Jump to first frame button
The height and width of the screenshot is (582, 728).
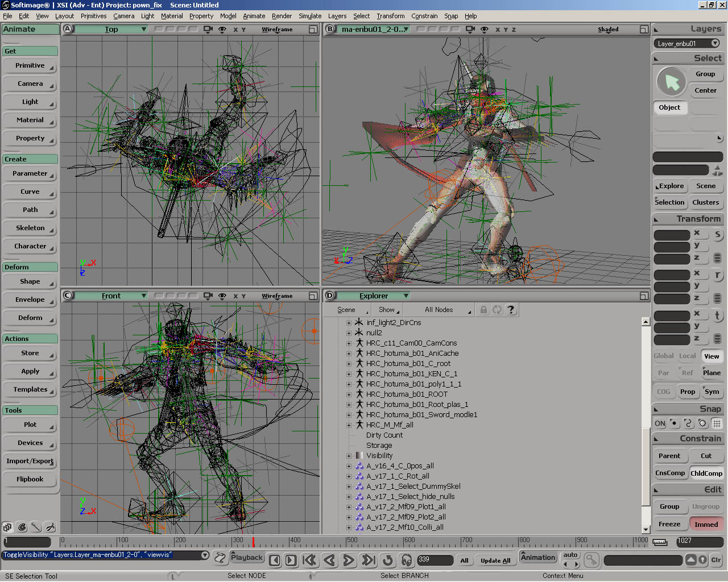310,560
